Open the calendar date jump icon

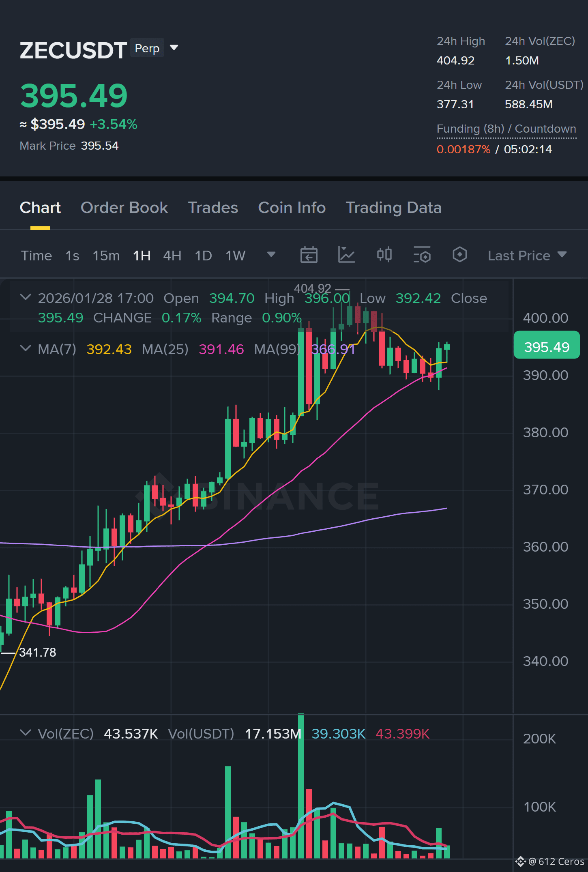[x=309, y=255]
